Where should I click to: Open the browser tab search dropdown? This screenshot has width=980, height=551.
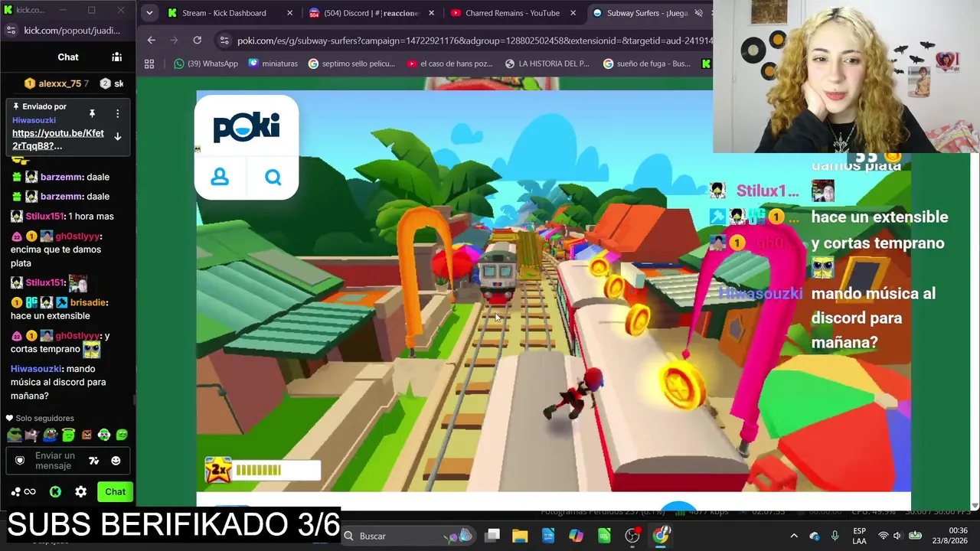click(x=149, y=13)
